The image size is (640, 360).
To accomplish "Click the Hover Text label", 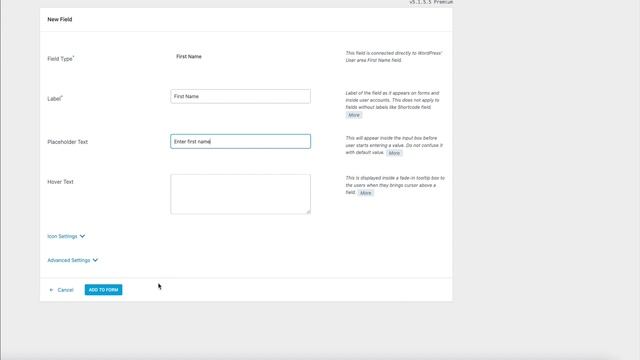I will 60,182.
